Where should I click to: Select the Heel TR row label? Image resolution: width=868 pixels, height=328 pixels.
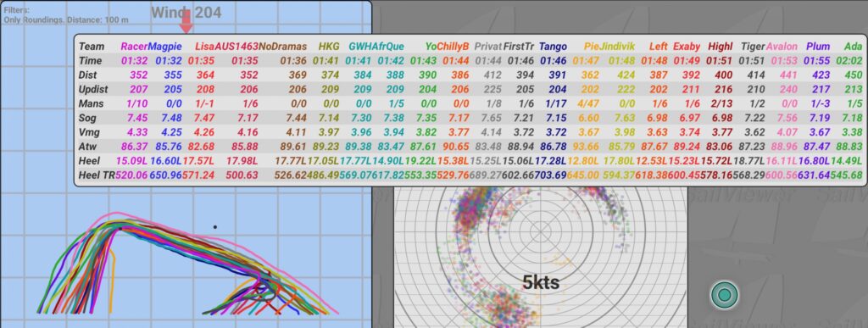[x=97, y=175]
